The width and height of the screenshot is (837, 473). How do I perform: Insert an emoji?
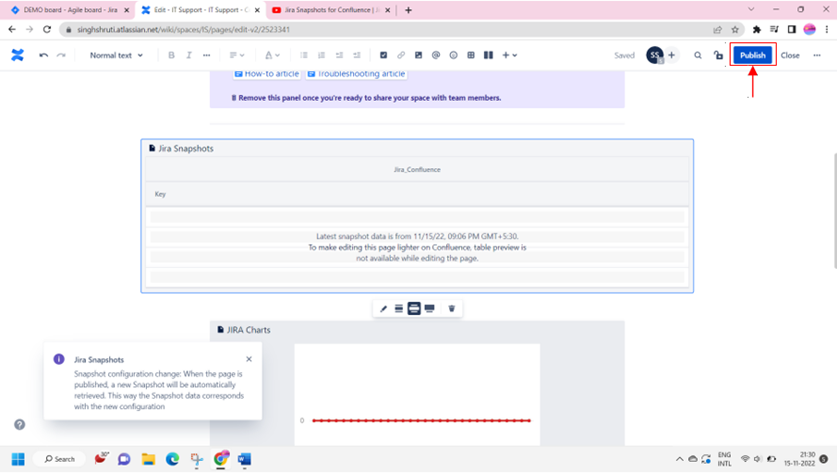(453, 55)
